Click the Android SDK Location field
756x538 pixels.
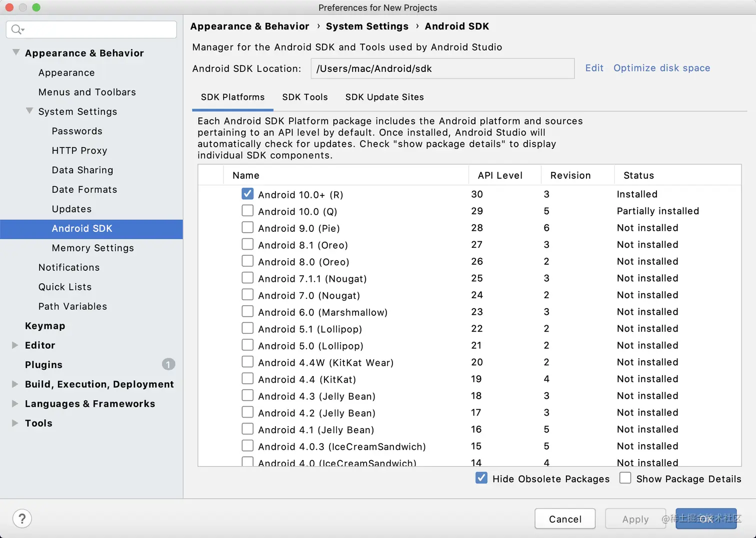[x=442, y=68]
